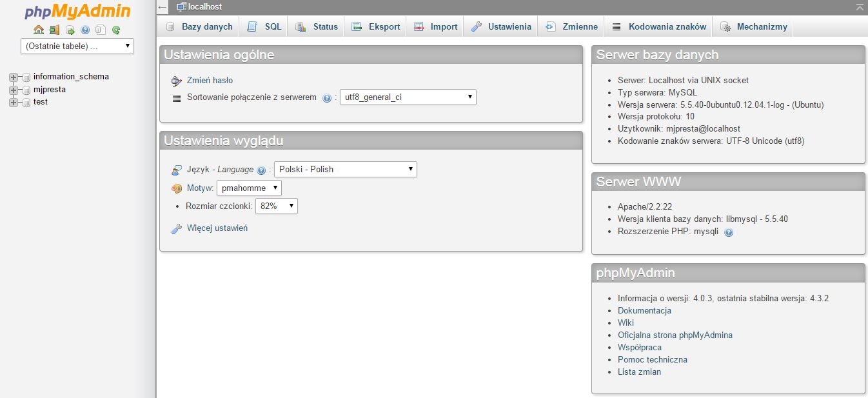Image resolution: width=868 pixels, height=398 pixels.
Task: Click the text 'Typ serwera: MySQL'
Action: click(x=657, y=93)
